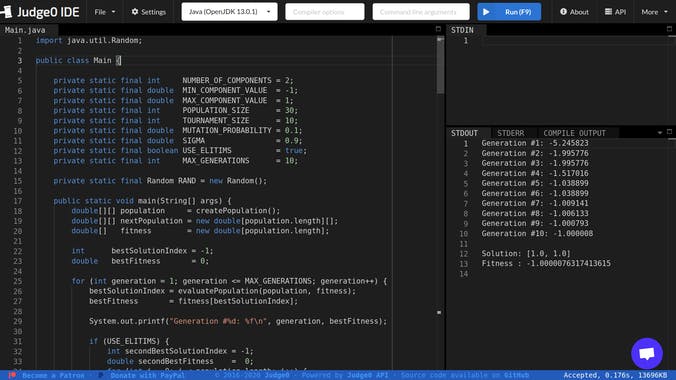Open the Judge0 API footer link

click(368, 375)
